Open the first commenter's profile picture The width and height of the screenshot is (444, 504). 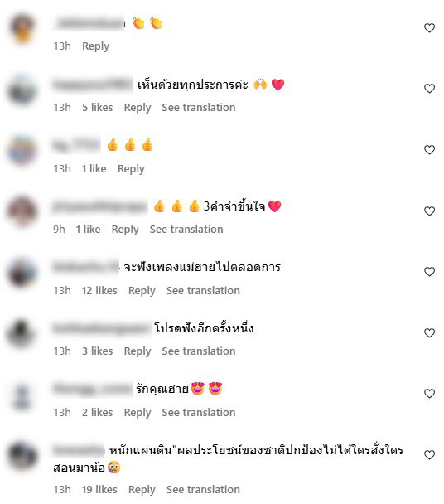pyautogui.click(x=22, y=29)
